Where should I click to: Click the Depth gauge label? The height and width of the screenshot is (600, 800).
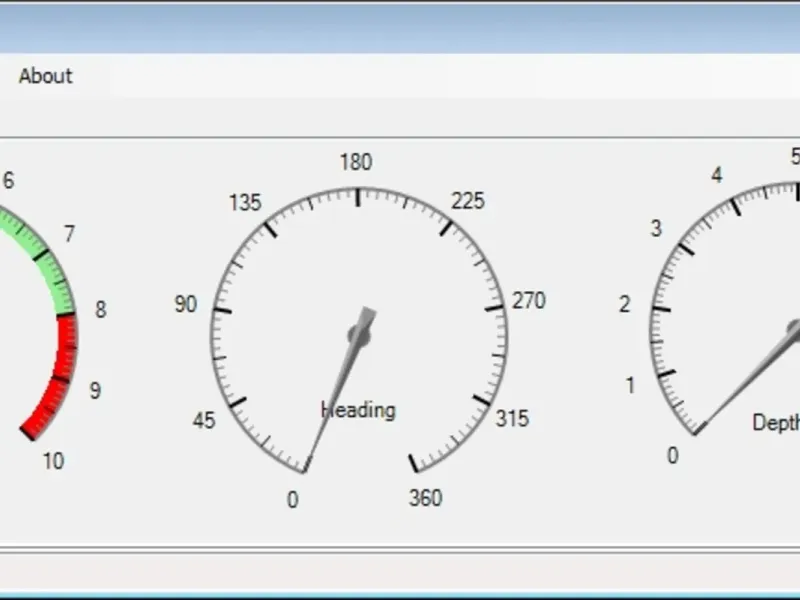776,423
